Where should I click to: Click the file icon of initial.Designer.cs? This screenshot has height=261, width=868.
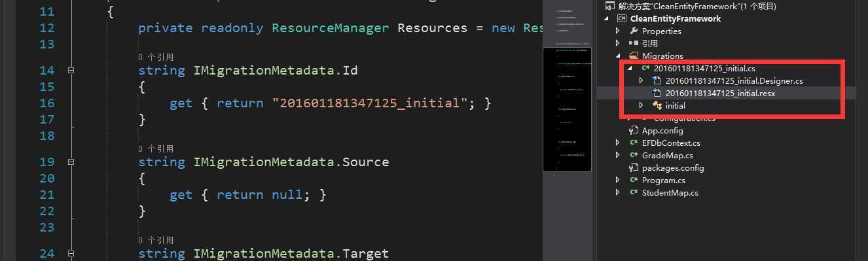click(657, 80)
